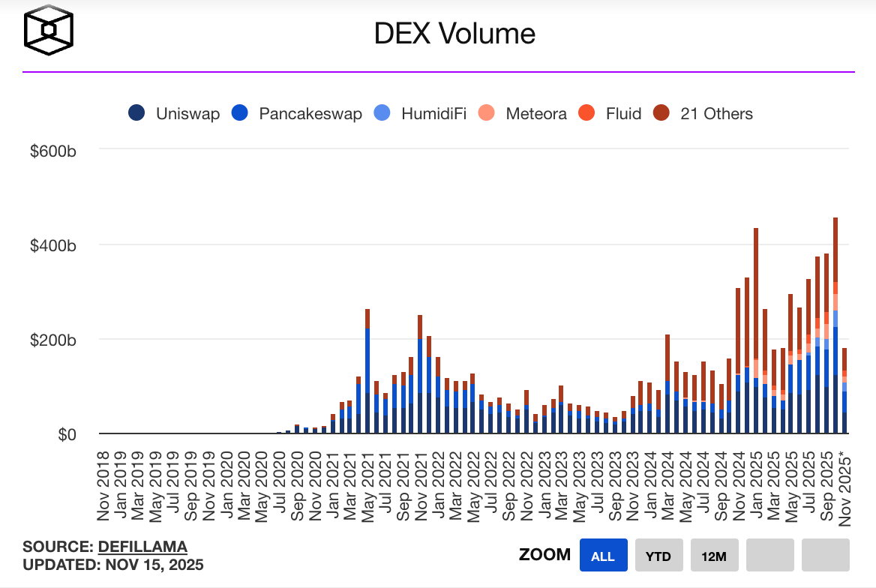This screenshot has width=876, height=588.
Task: Toggle the Uniswap series via its label
Action: pyautogui.click(x=187, y=114)
